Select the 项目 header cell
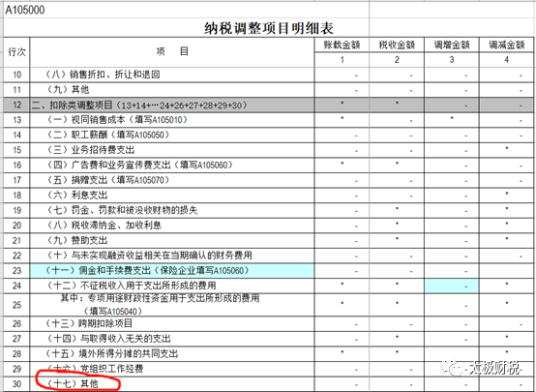Viewport: 536px width, 392px height. pyautogui.click(x=172, y=52)
